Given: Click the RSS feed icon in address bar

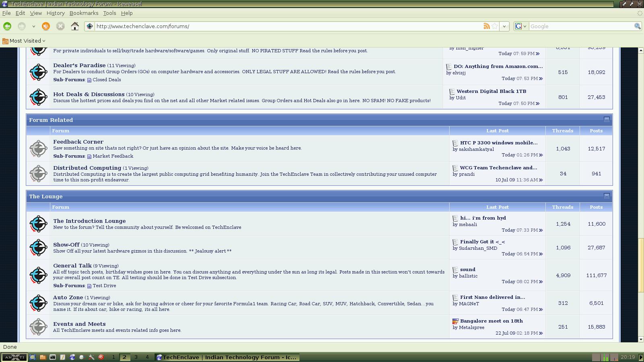Looking at the screenshot, I should click(x=487, y=26).
